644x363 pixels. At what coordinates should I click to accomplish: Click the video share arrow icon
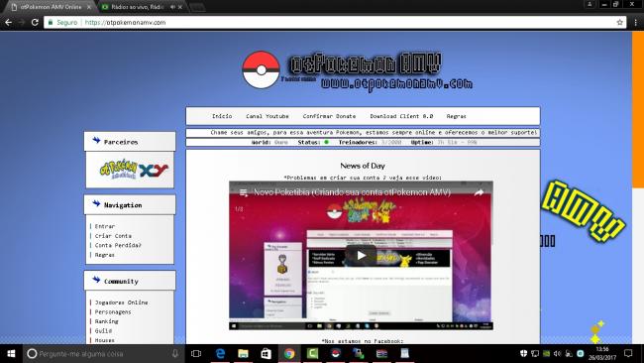479,192
